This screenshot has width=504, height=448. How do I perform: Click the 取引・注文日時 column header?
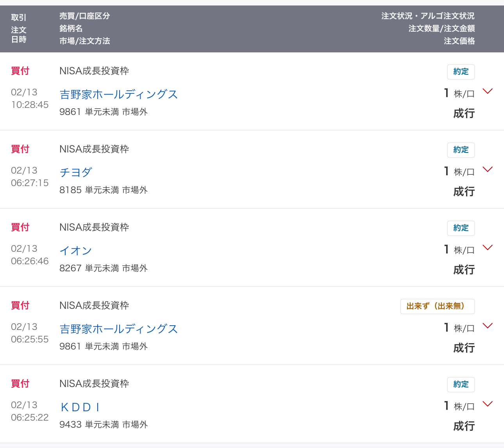click(19, 29)
